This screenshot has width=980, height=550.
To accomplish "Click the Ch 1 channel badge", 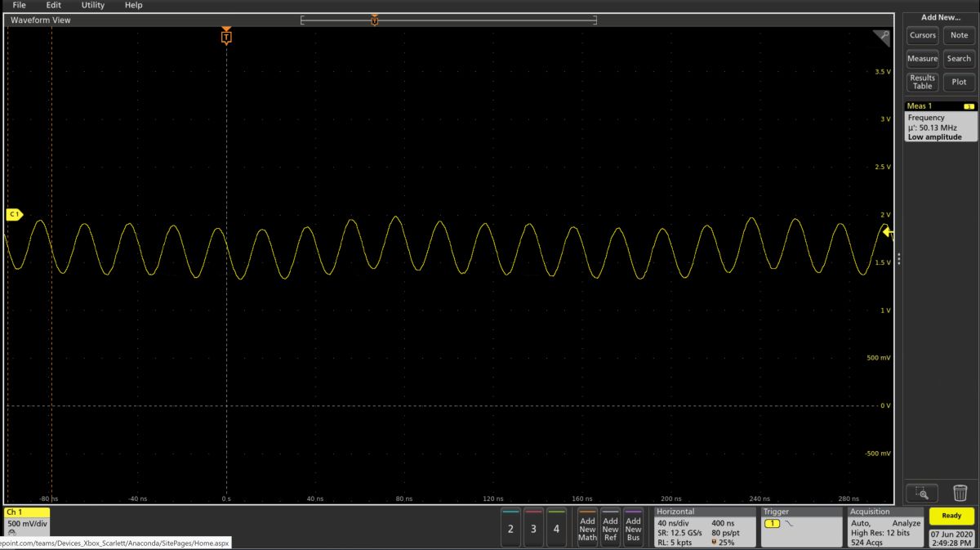I will (x=27, y=521).
